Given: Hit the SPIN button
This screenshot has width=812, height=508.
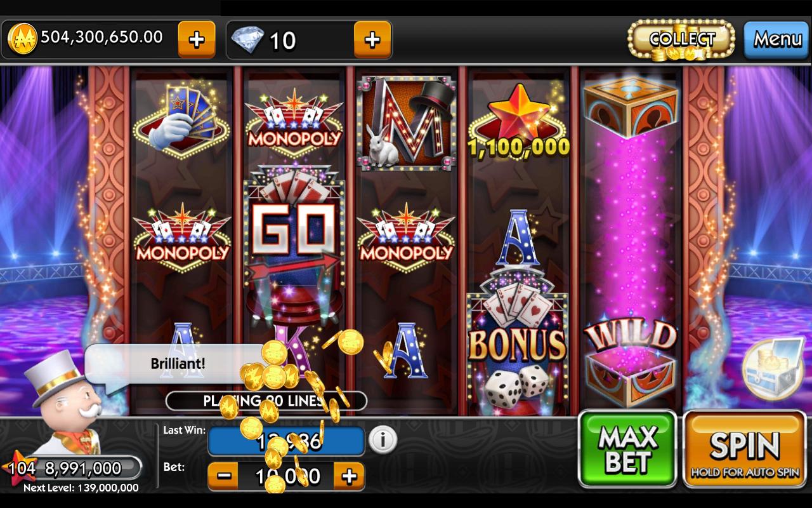Looking at the screenshot, I should coord(745,449).
